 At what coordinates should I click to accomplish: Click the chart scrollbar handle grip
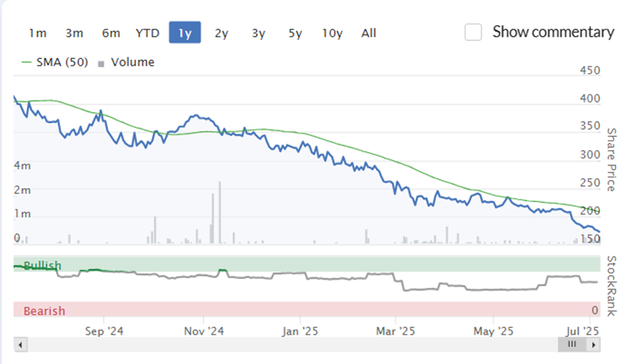572,344
